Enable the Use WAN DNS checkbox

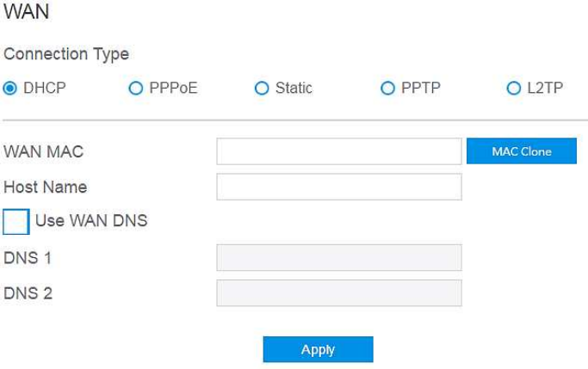coord(16,221)
